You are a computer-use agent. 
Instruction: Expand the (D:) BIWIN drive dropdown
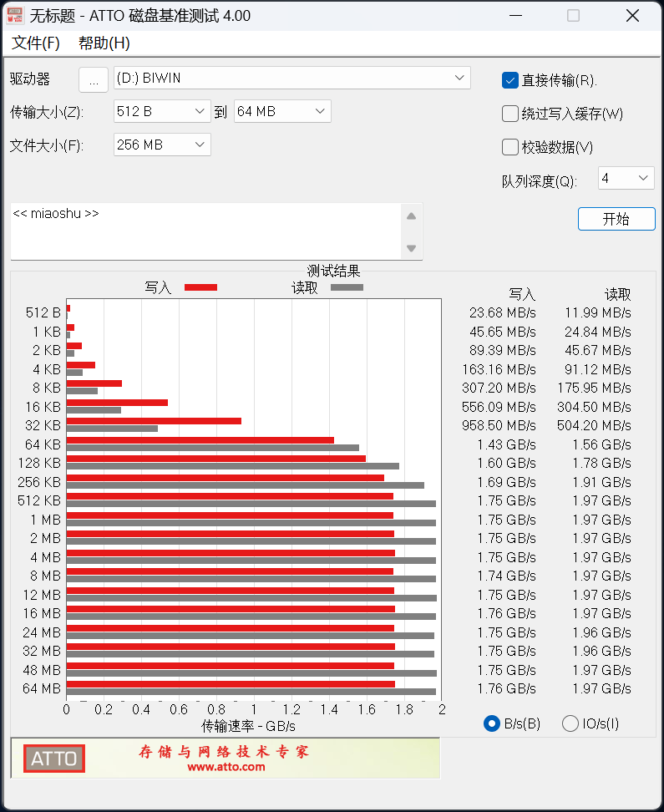coord(292,78)
